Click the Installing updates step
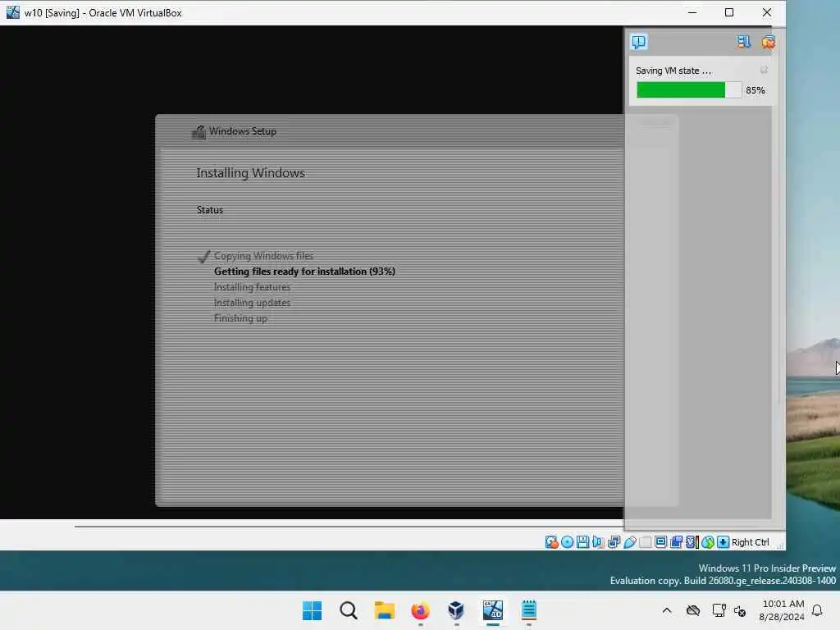840x630 pixels. [x=252, y=303]
